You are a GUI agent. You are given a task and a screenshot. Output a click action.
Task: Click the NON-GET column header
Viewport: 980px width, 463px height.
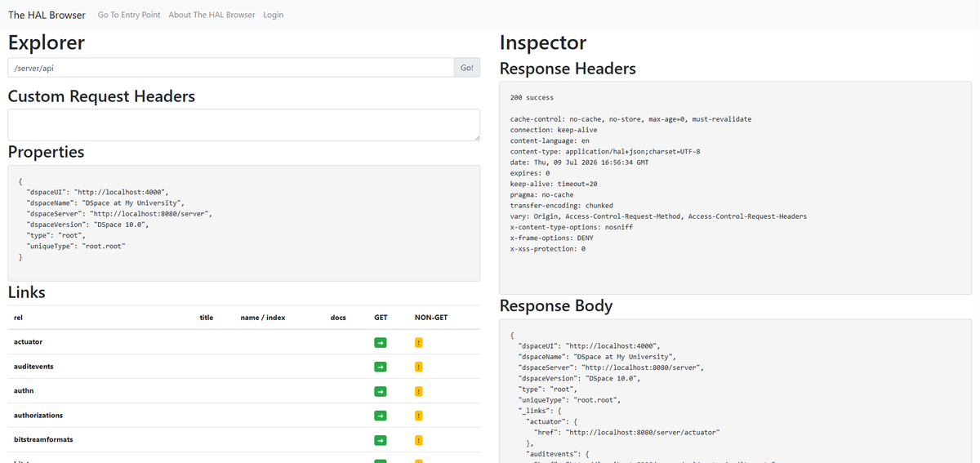431,318
